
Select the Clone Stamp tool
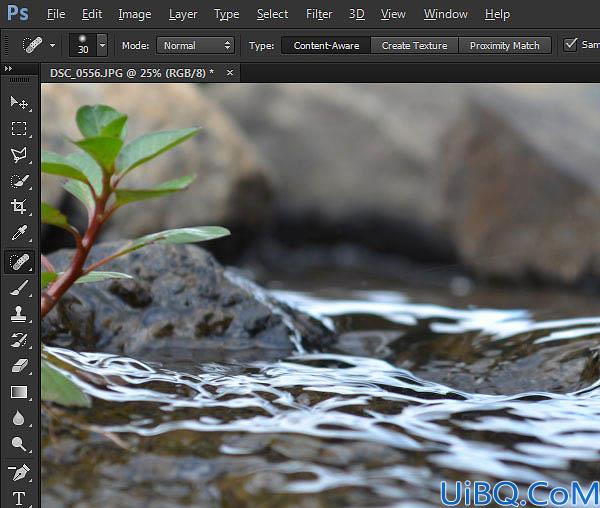pos(19,314)
